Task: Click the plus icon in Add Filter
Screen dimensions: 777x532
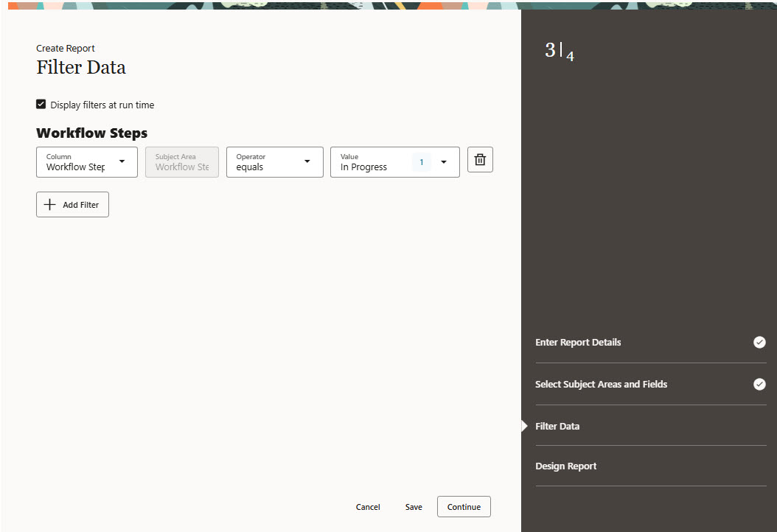Action: point(50,205)
